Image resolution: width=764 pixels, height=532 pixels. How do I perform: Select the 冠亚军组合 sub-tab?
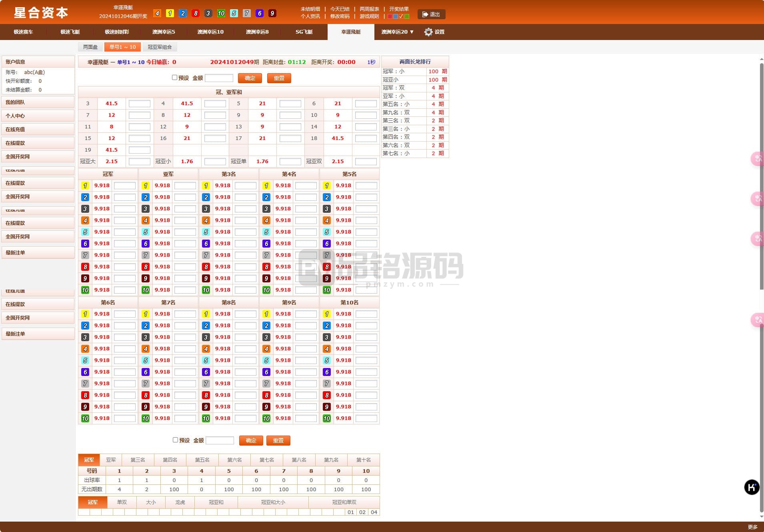(160, 47)
